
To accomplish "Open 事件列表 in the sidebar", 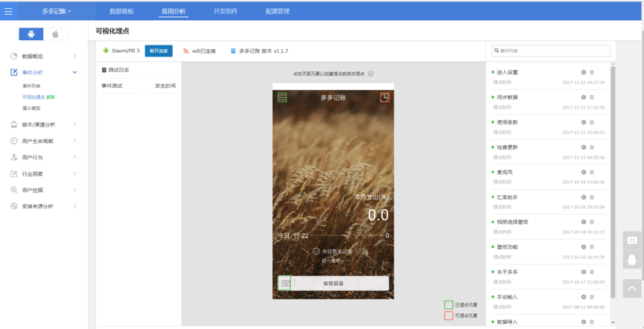I will (x=31, y=86).
